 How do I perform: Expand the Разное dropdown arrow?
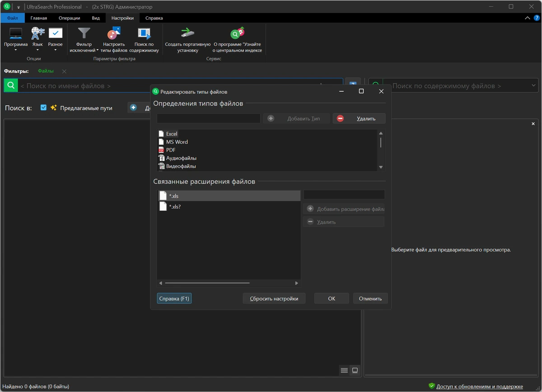pos(56,50)
